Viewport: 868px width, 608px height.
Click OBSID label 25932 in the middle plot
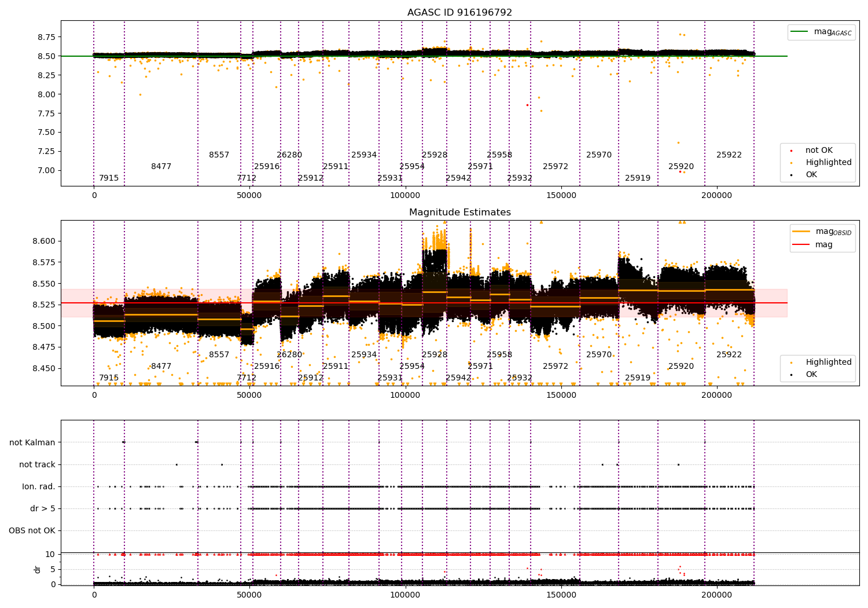520,378
